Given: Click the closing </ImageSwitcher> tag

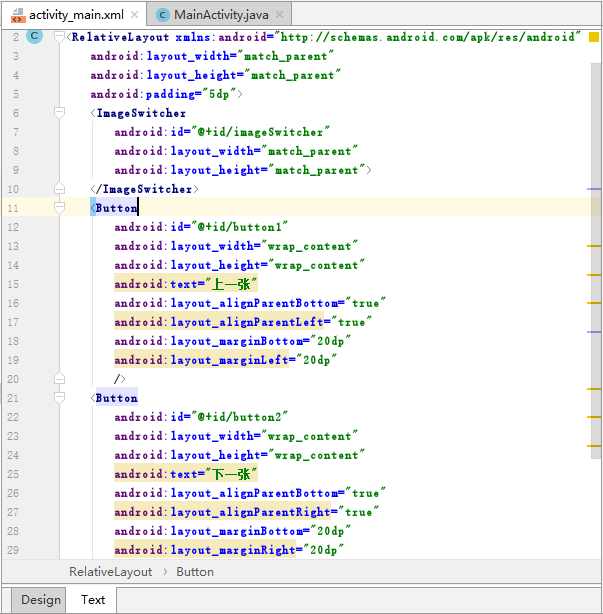Looking at the screenshot, I should 144,189.
